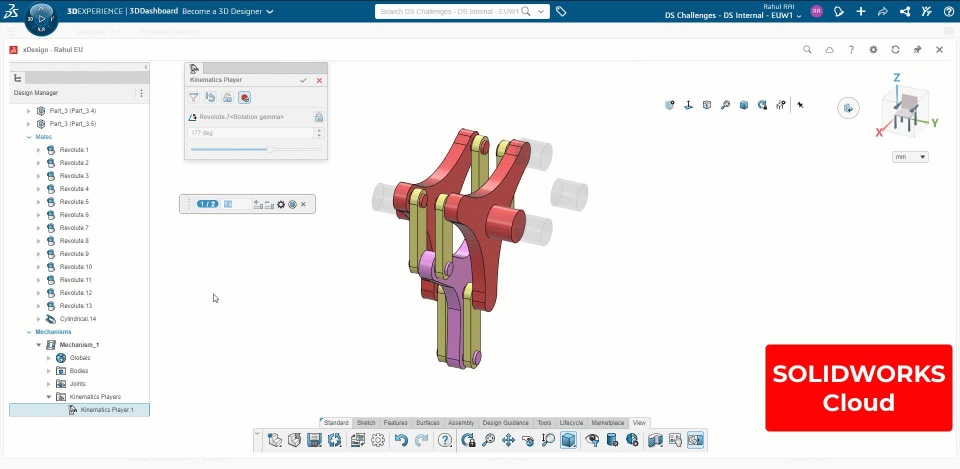
Task: Click the view orientation cube
Action: click(x=904, y=110)
